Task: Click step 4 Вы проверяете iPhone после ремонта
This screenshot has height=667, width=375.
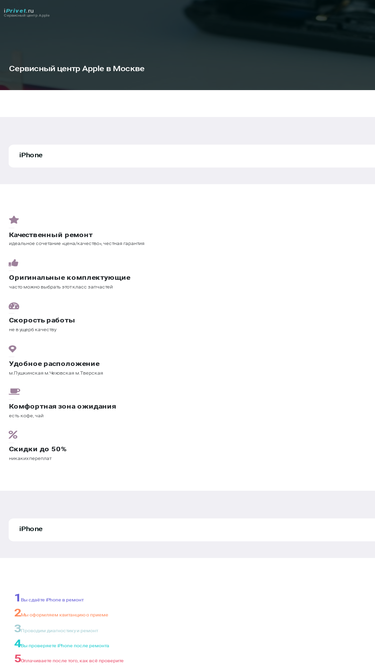Action: [62, 644]
